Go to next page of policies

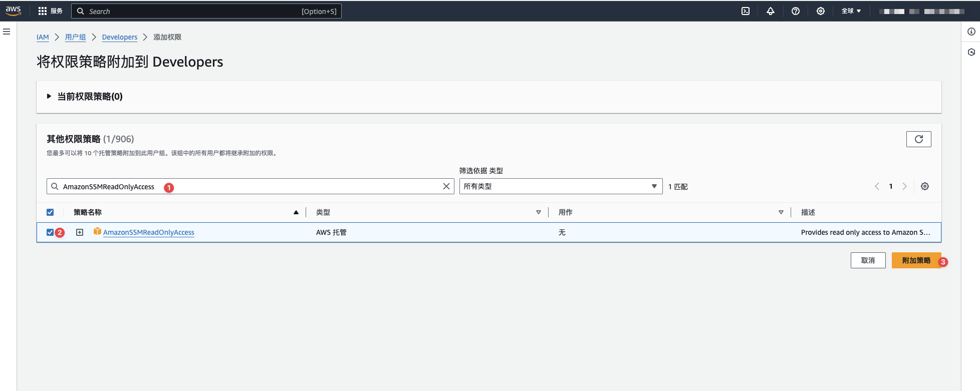[x=905, y=186]
